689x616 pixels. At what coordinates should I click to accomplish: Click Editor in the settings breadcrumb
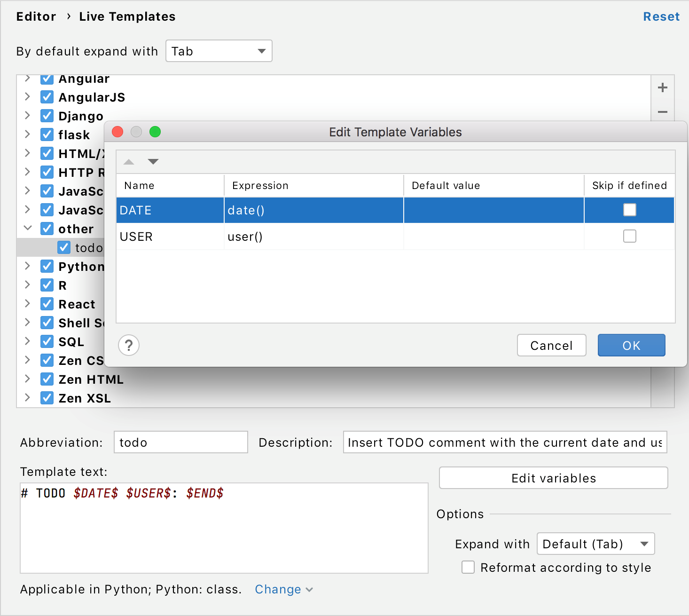[36, 16]
